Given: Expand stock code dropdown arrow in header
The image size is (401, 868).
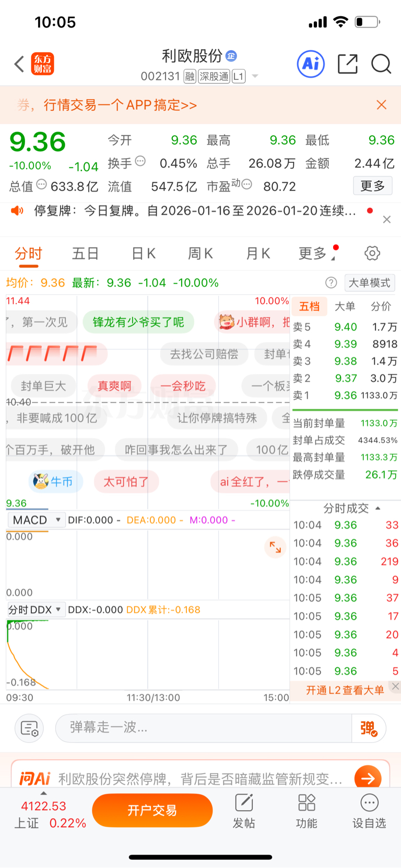Looking at the screenshot, I should (255, 76).
